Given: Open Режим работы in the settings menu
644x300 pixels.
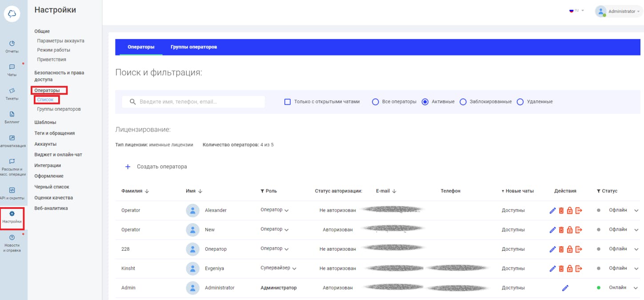Looking at the screenshot, I should tap(54, 50).
